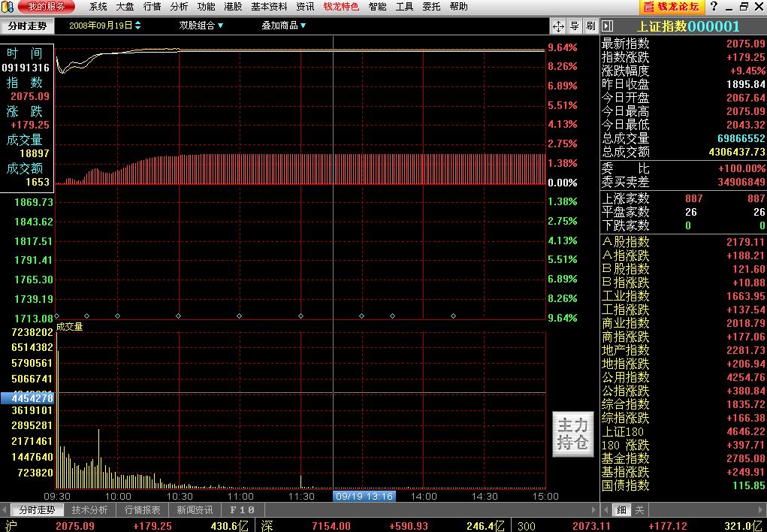Click the 上证指数000001 title
The height and width of the screenshot is (532, 767).
(688, 26)
